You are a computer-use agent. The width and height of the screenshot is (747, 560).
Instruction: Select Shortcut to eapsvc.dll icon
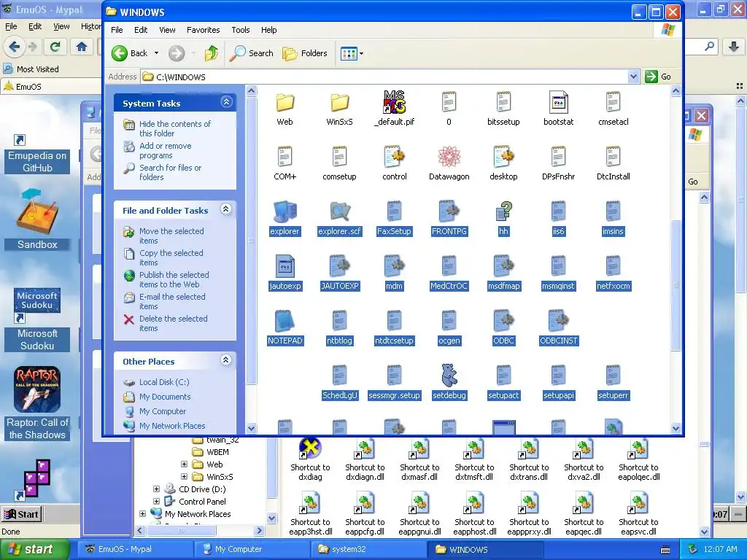(638, 503)
